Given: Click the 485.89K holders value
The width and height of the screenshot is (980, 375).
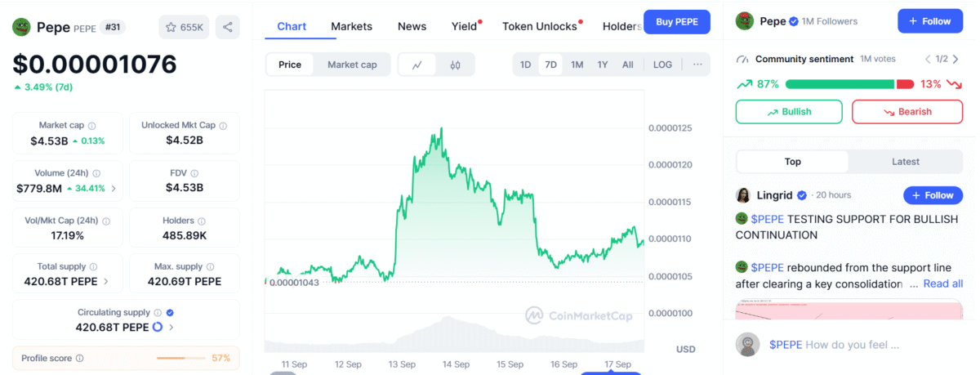Looking at the screenshot, I should [185, 235].
